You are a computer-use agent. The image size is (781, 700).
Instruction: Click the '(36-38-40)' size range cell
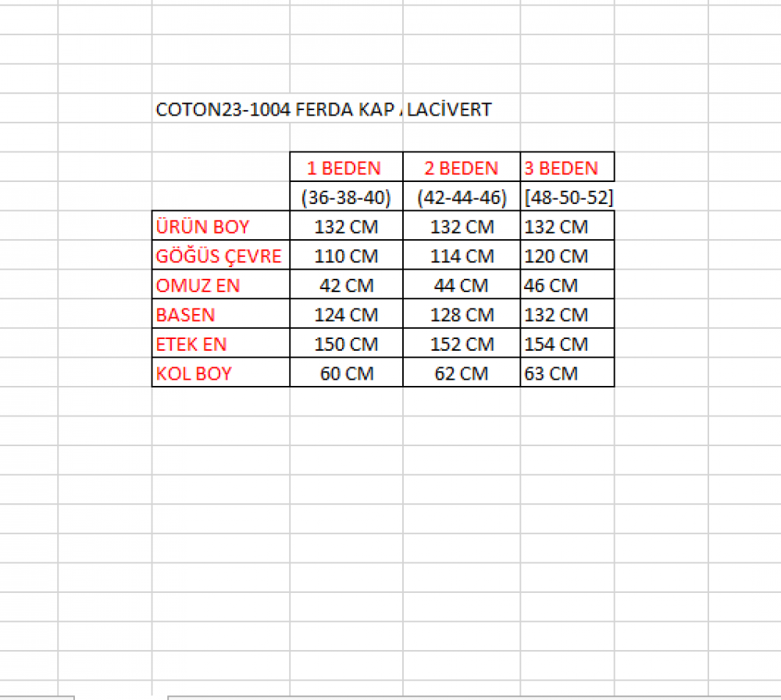pyautogui.click(x=346, y=197)
